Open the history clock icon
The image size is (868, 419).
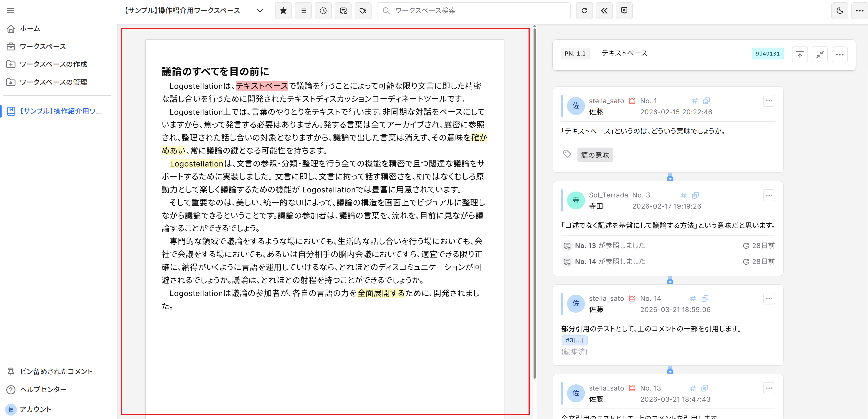point(323,11)
